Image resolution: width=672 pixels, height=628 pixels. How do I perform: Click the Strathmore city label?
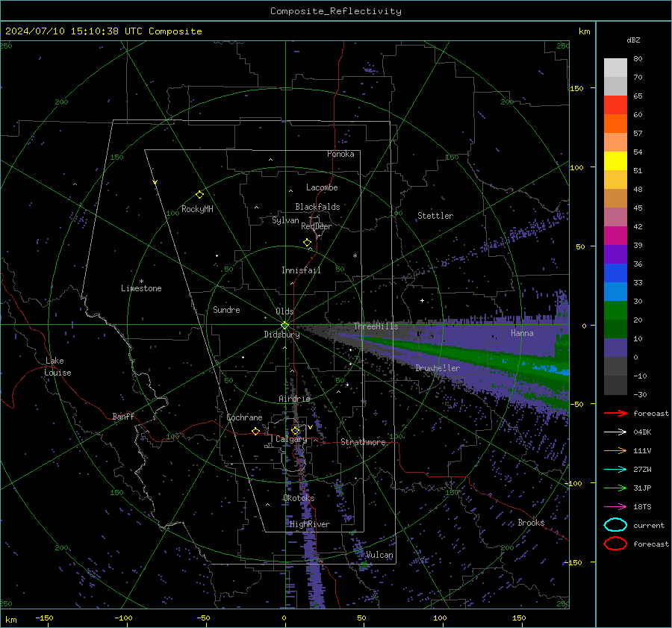point(363,442)
